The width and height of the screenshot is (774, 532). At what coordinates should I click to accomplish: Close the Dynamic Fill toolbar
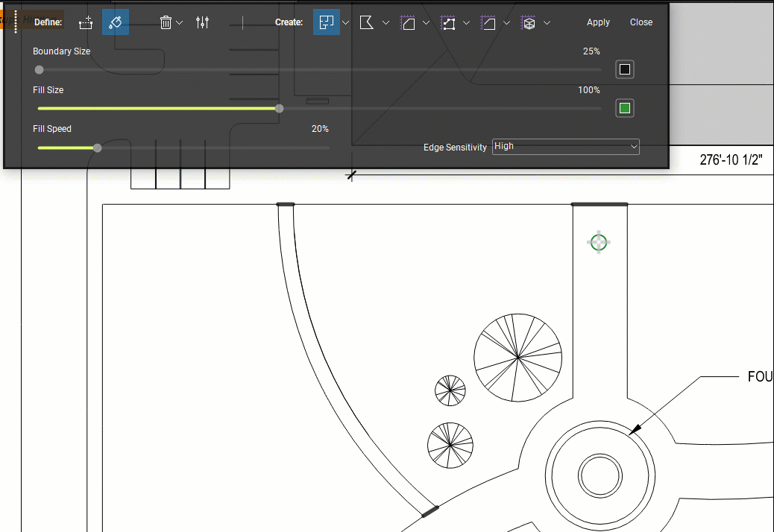[641, 22]
